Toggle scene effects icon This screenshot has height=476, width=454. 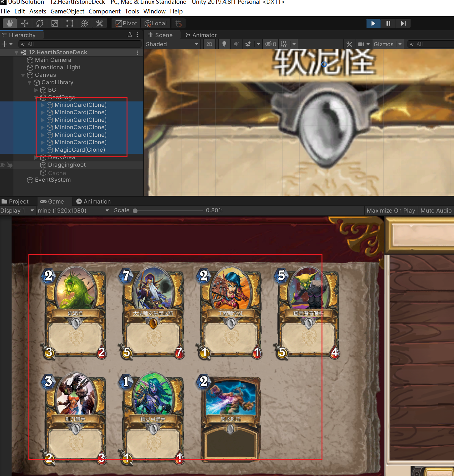248,44
